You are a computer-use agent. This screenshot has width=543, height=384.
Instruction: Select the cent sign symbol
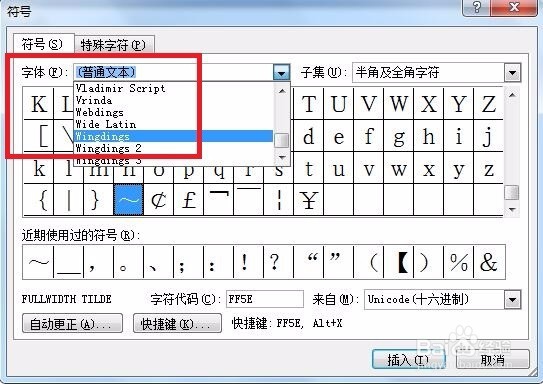[159, 200]
